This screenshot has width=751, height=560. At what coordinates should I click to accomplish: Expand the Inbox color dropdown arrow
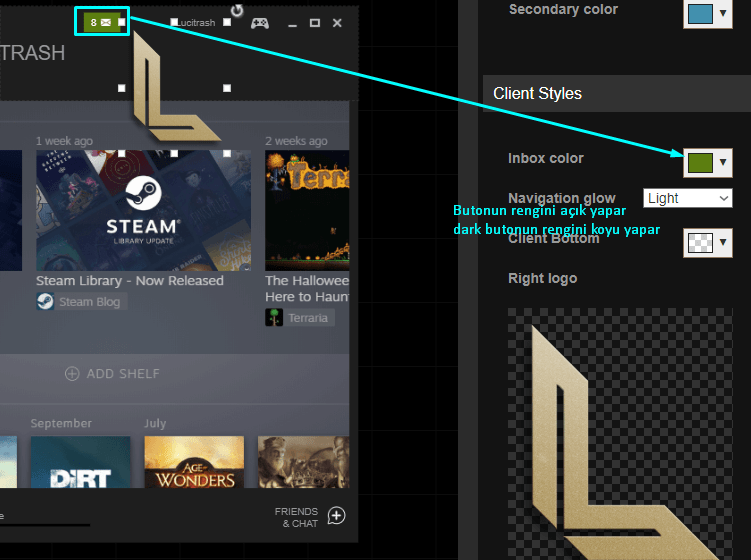point(723,162)
